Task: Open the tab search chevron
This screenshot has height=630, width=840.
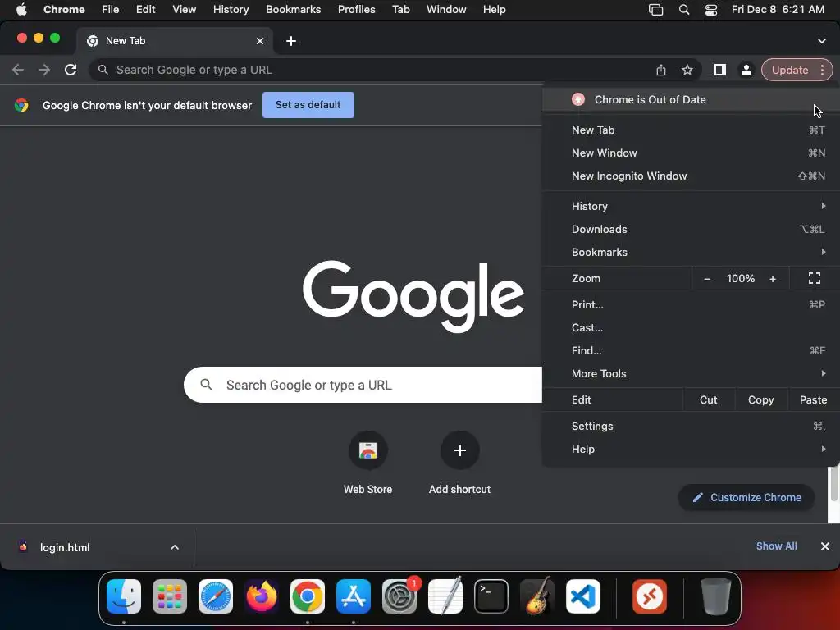Action: [821, 41]
